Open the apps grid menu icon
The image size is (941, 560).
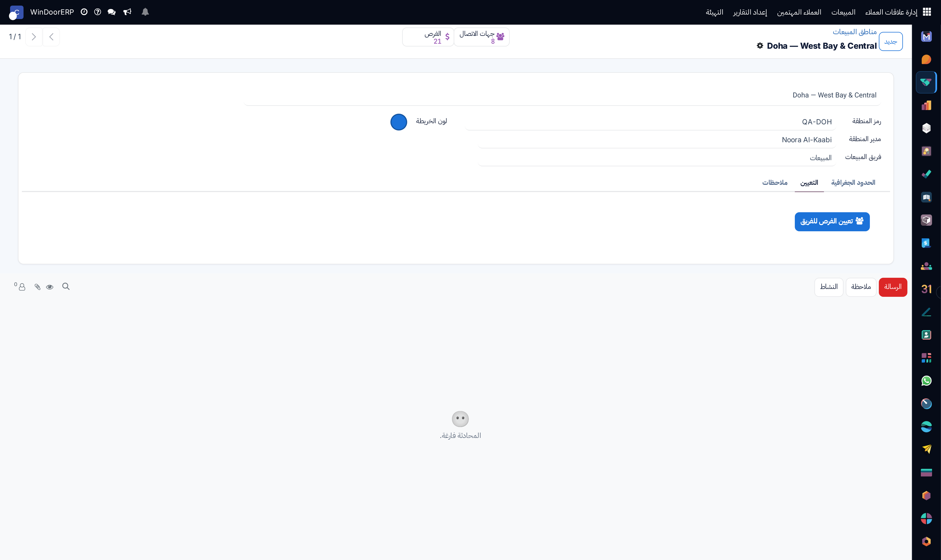click(x=927, y=12)
